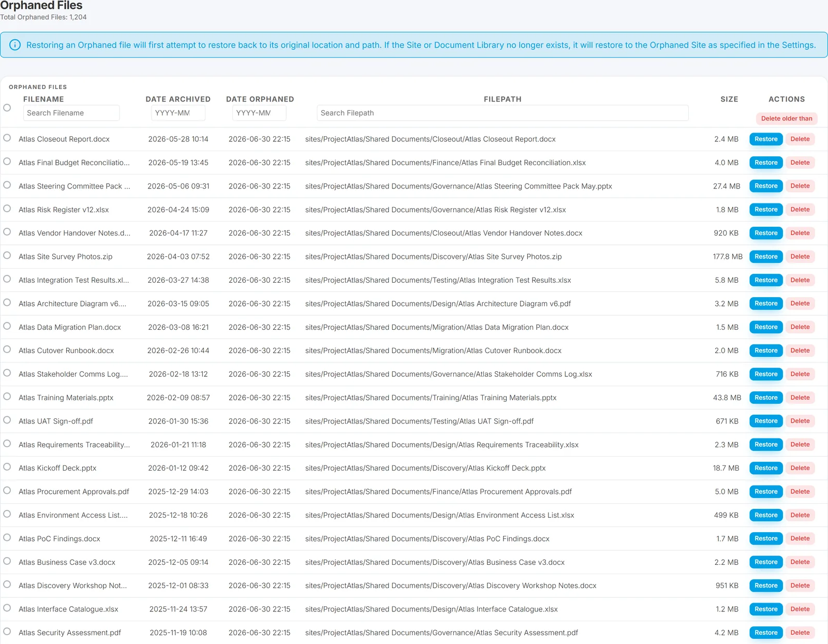Click archived date '2026-01-30 15:36'

(x=179, y=421)
